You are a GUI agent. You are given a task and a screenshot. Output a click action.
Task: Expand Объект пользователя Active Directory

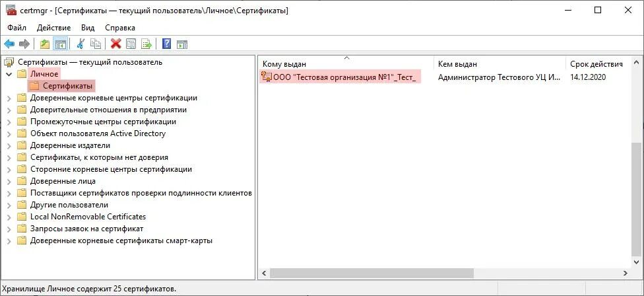[9, 134]
